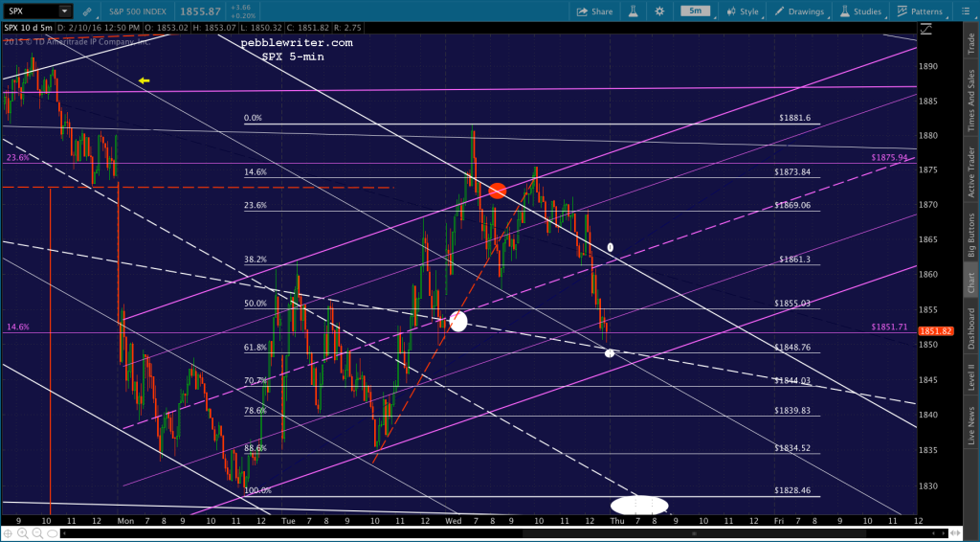Click the high value H: 1853.07
Viewport: 980px width, 542px height.
[213, 28]
